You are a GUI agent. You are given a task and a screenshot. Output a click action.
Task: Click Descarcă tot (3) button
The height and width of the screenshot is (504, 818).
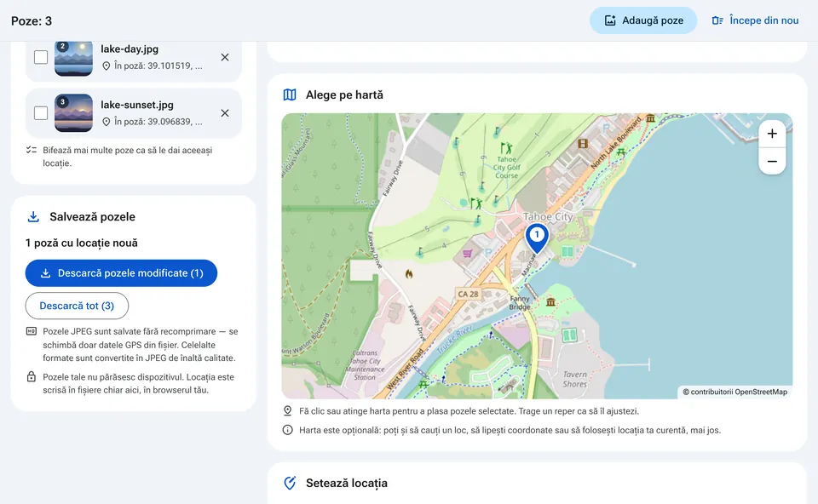(77, 306)
